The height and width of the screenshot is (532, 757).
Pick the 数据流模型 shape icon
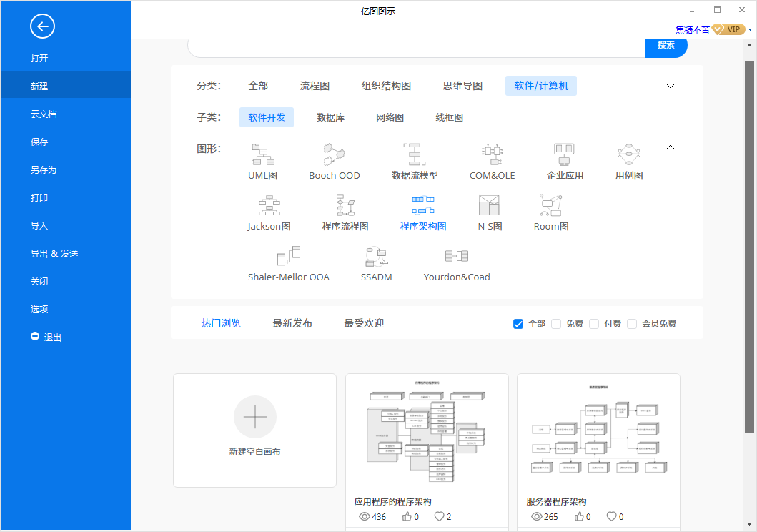click(x=415, y=154)
